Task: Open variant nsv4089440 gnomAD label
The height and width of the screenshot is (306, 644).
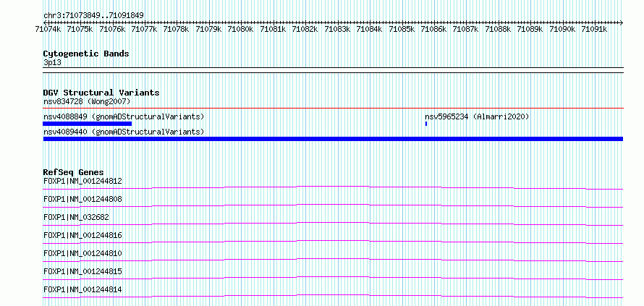Action: (124, 132)
